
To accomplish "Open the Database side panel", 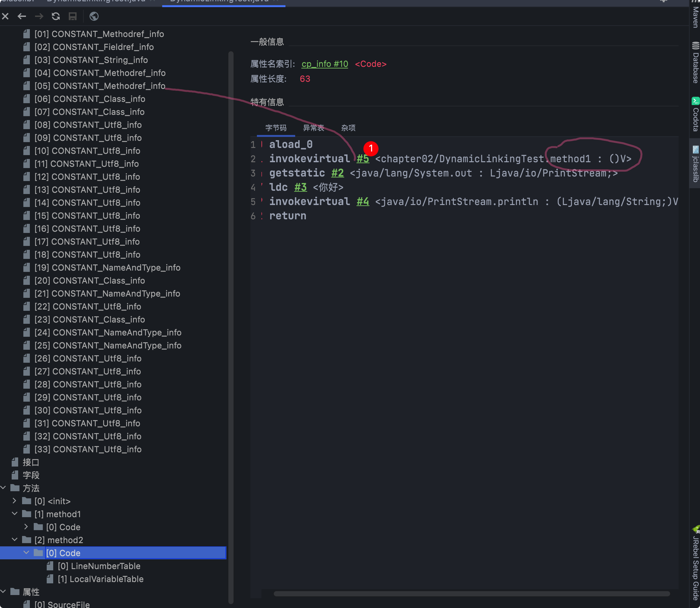I will [695, 63].
